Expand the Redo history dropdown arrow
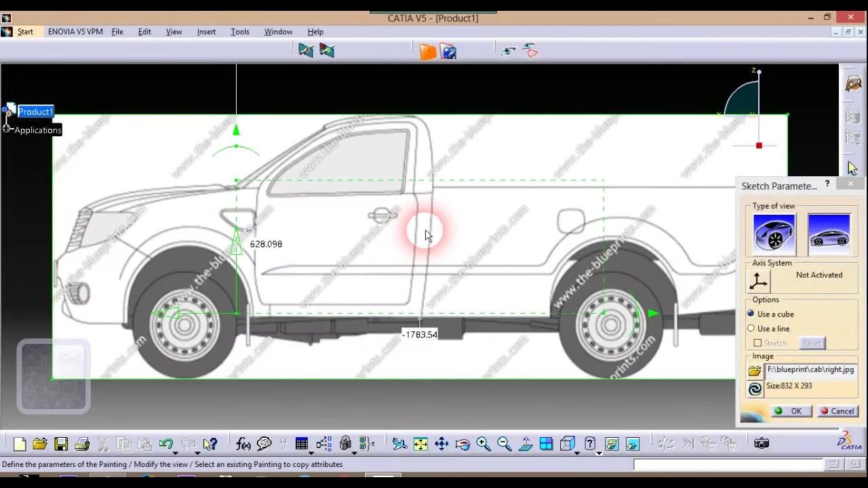 click(197, 453)
